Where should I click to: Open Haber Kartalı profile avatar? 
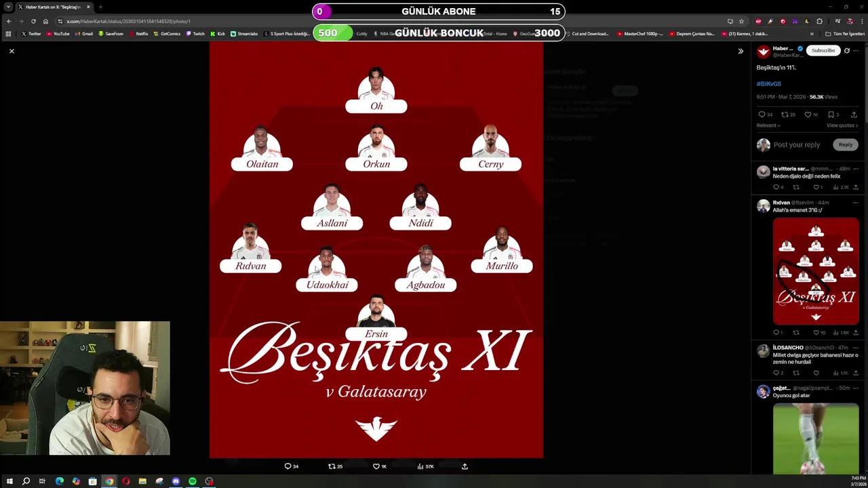(764, 52)
